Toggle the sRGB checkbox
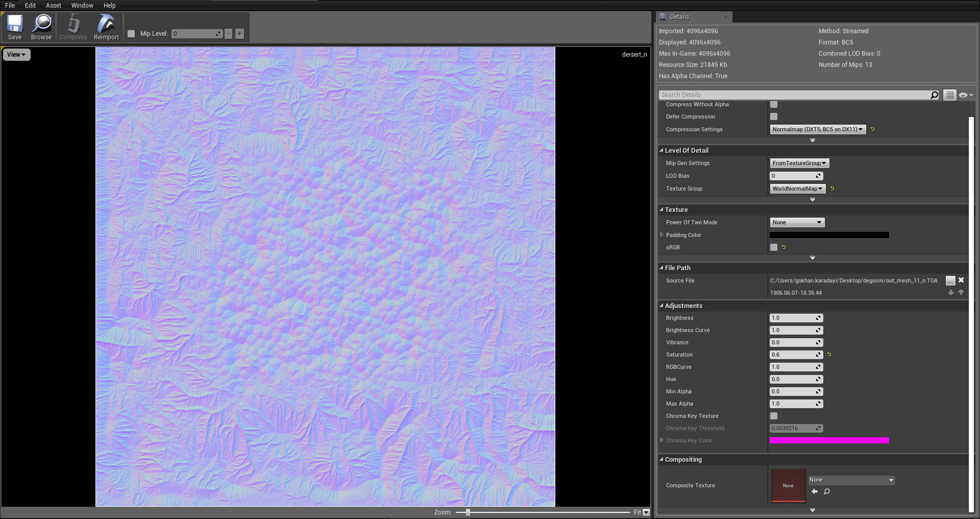Viewport: 980px width, 519px height. pos(774,247)
